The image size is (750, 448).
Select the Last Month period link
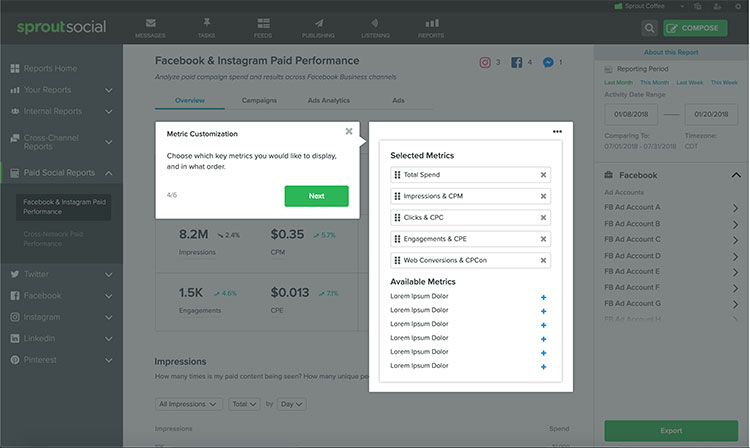tap(618, 83)
